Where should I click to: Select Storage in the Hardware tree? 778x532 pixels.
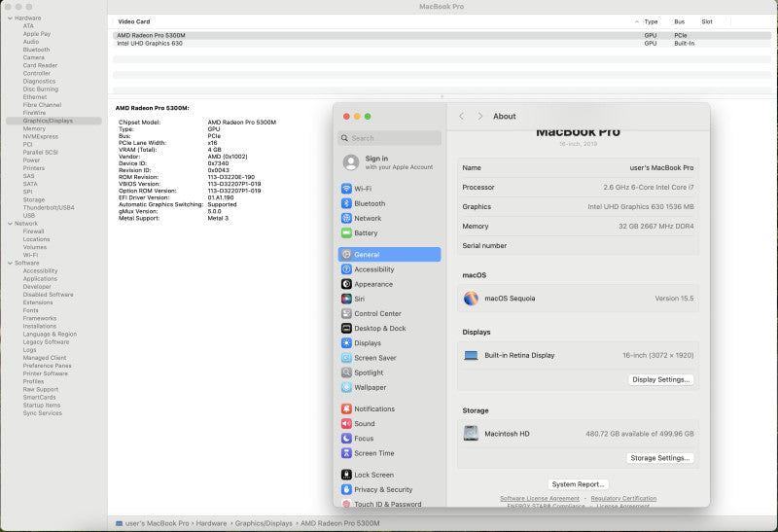coord(34,199)
